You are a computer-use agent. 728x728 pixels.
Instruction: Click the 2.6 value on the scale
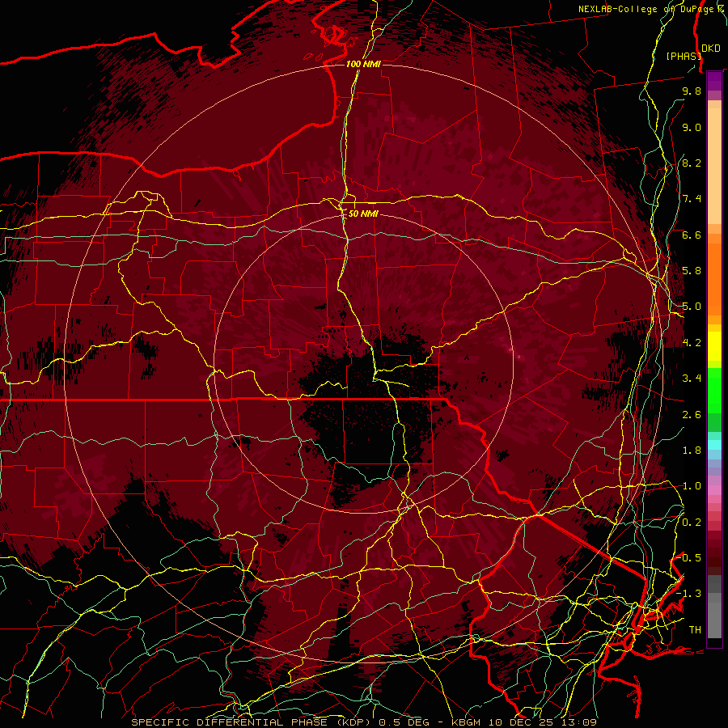[692, 415]
